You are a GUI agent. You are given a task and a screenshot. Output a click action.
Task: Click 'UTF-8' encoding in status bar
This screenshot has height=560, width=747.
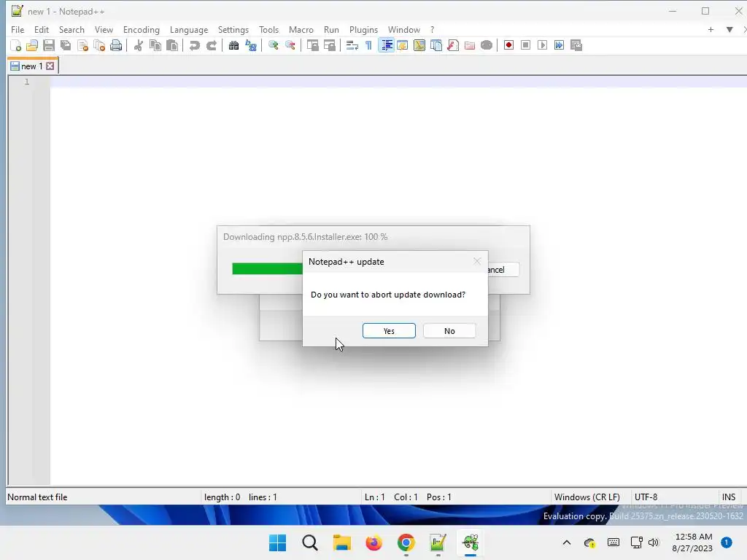(x=646, y=497)
